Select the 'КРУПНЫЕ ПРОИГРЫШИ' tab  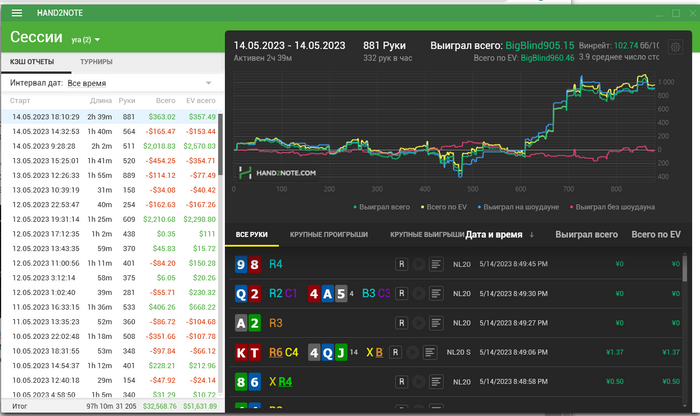click(x=329, y=235)
